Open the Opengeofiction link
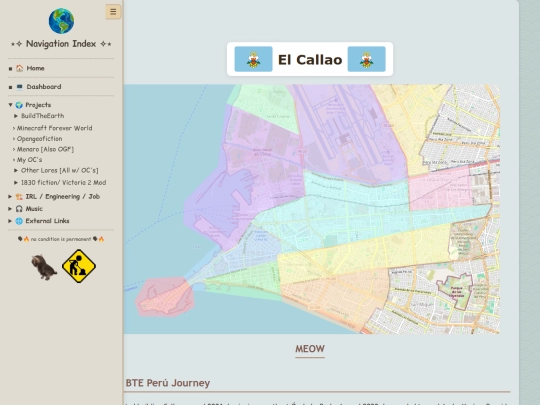The image size is (540, 405). pos(40,139)
